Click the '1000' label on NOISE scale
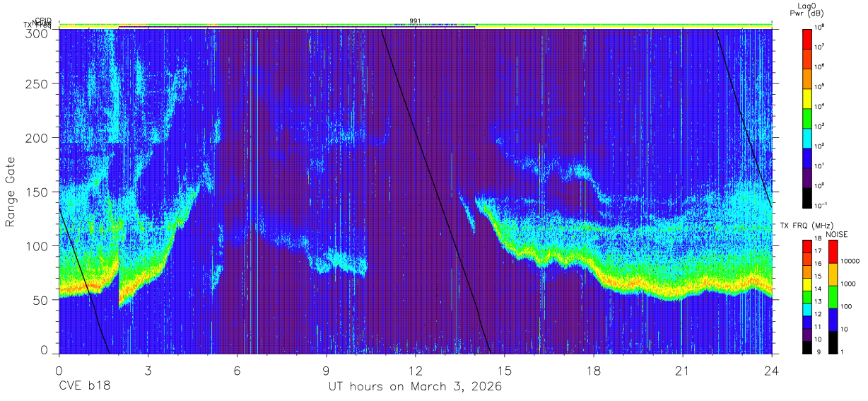868x401 pixels. (848, 284)
